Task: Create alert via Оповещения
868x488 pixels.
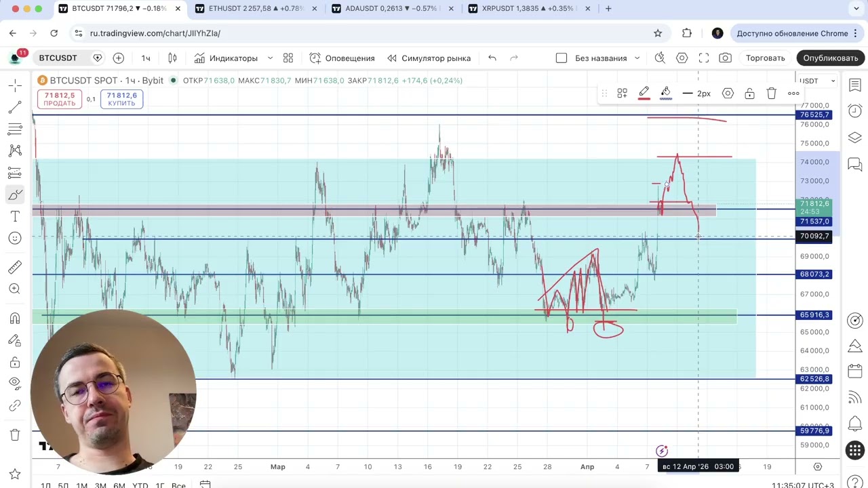Action: click(342, 58)
